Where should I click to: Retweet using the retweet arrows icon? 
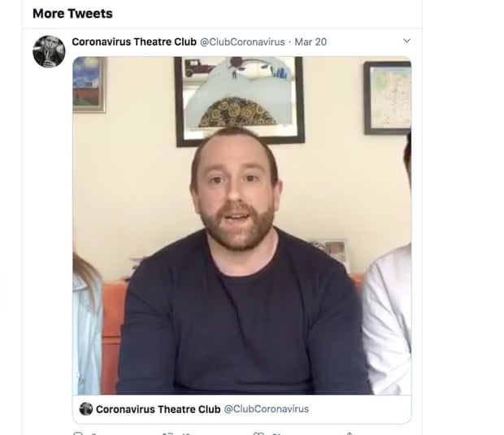click(x=167, y=433)
